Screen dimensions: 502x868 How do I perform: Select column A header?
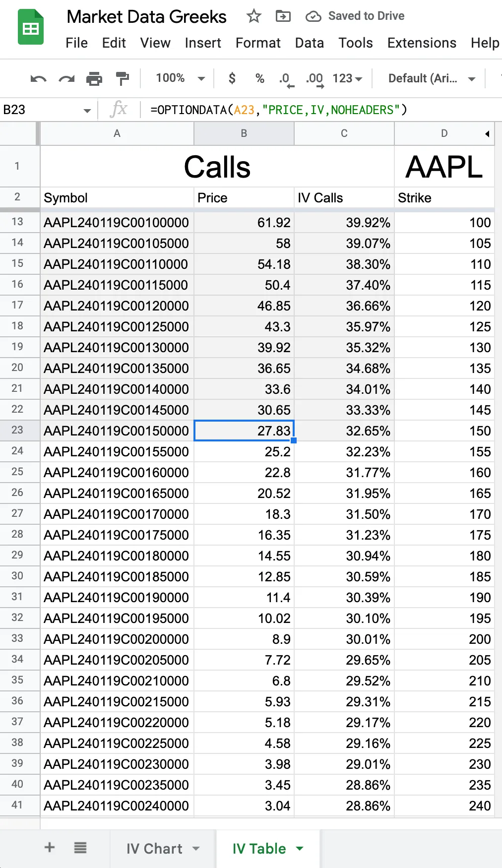pyautogui.click(x=117, y=133)
